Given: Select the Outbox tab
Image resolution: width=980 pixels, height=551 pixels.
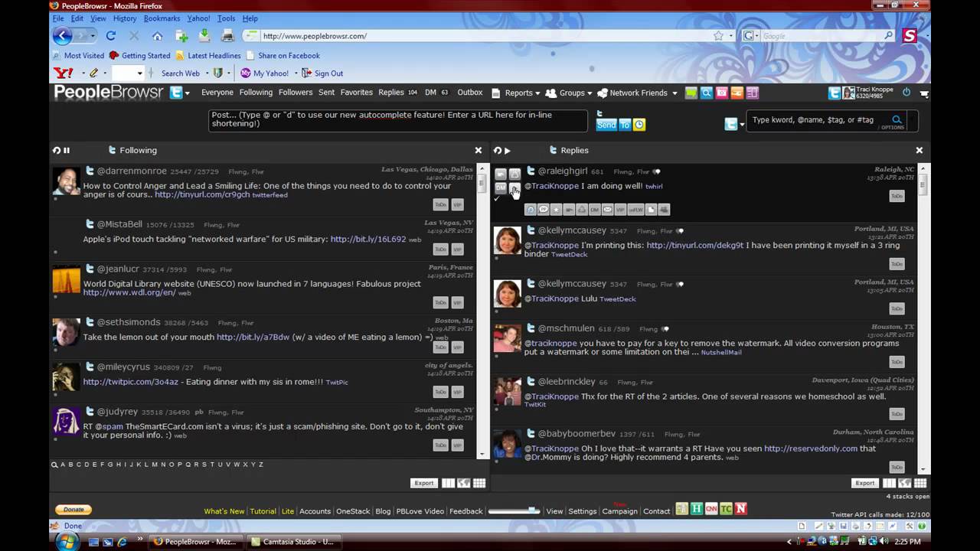Looking at the screenshot, I should [470, 93].
